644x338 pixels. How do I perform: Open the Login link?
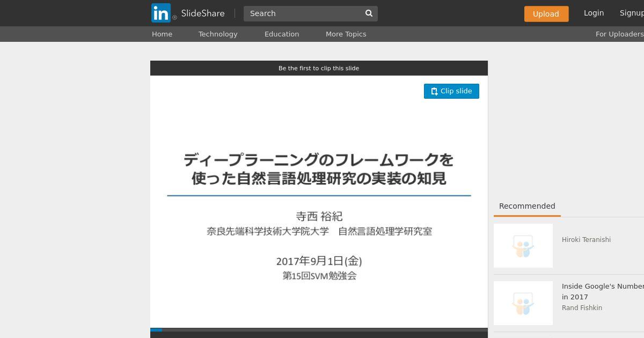pos(594,13)
